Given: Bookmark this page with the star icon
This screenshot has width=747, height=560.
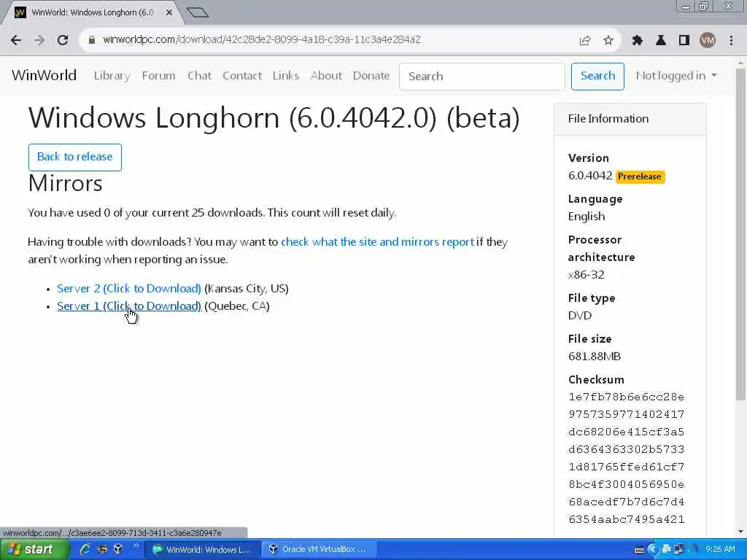Looking at the screenshot, I should (x=608, y=41).
